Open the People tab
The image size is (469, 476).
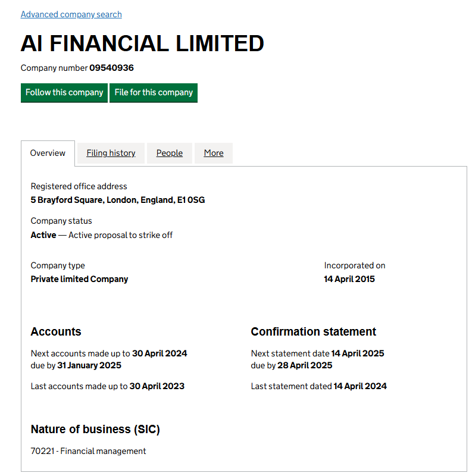tap(169, 154)
